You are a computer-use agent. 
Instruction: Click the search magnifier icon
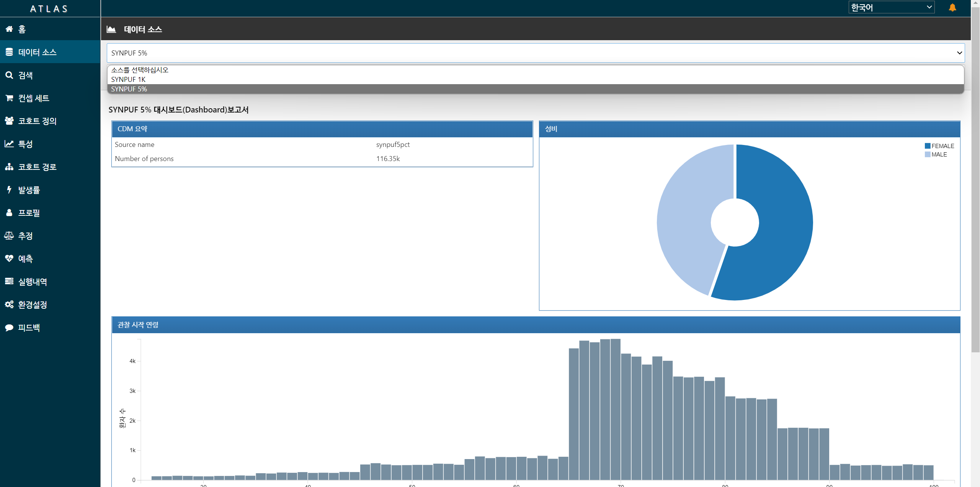tap(9, 75)
